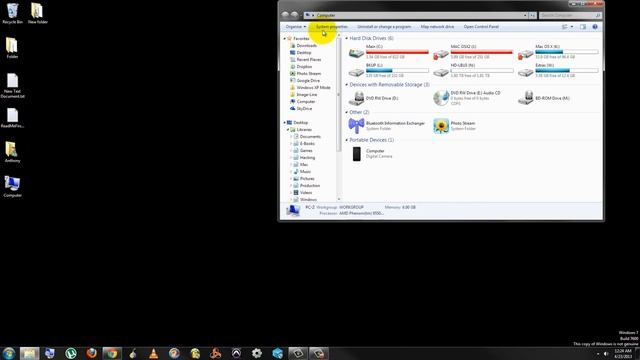Select the Extras drive icon
This screenshot has width=640, height=360.
525,72
